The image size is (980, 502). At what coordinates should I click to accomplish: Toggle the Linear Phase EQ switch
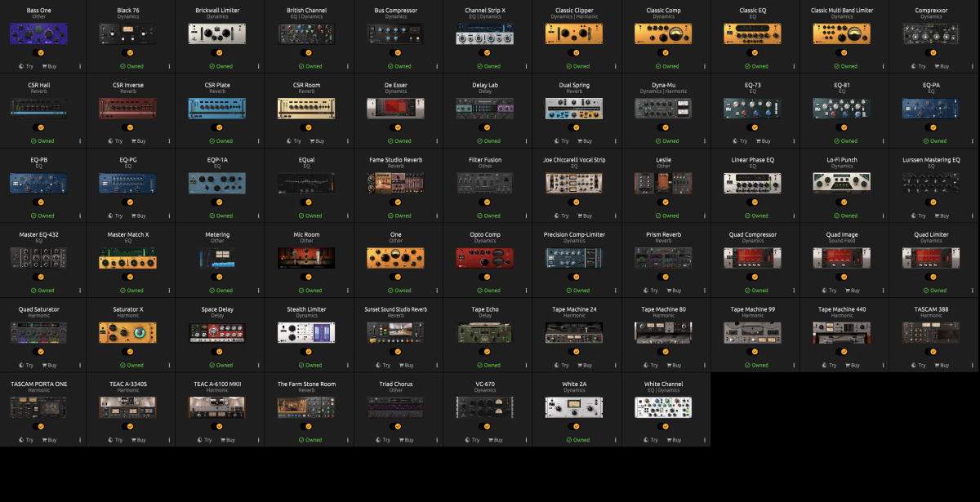(x=753, y=202)
